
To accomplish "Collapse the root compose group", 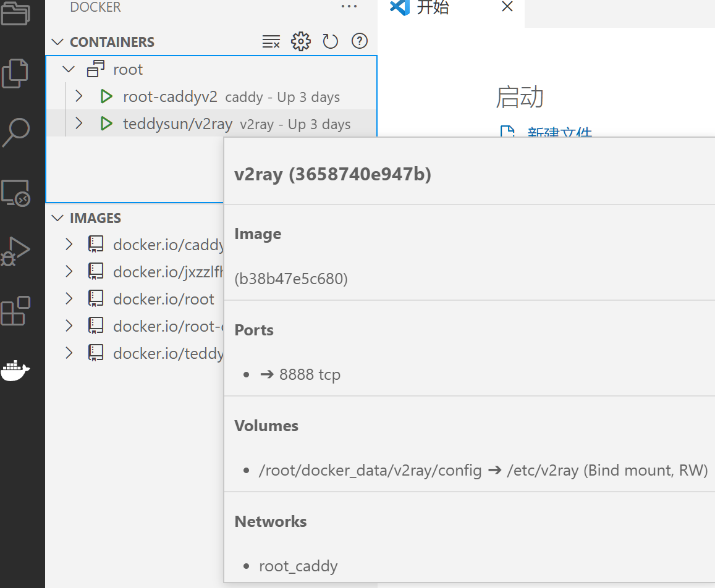I will click(69, 69).
